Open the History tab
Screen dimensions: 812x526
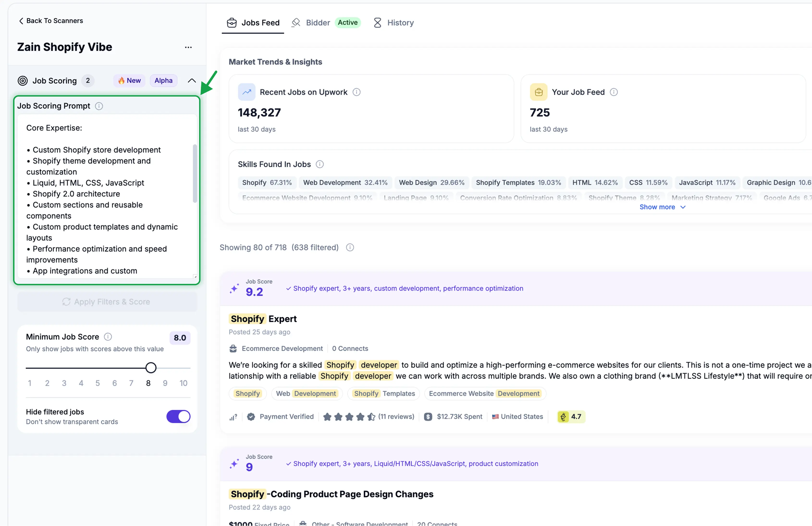[x=393, y=23]
